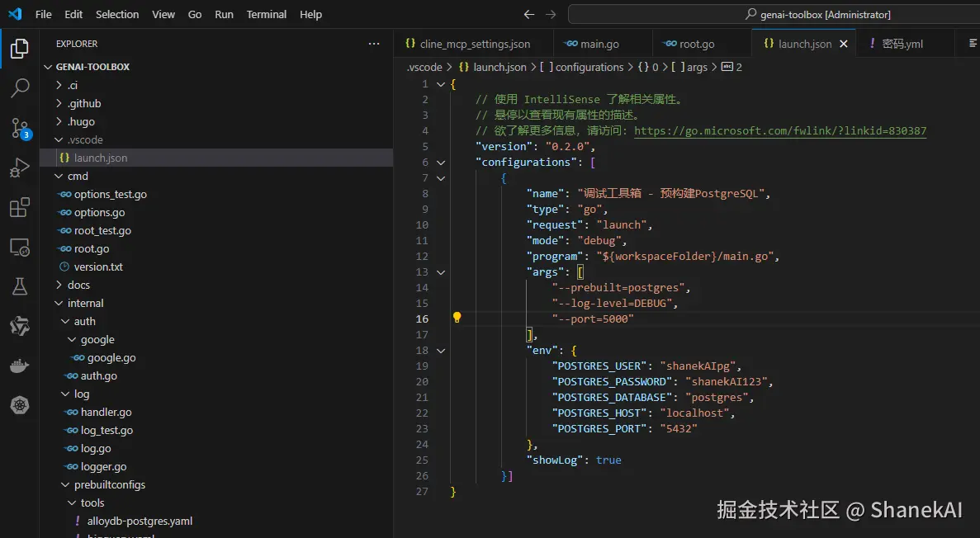This screenshot has width=980, height=538.
Task: Click the genai-toolbox command center search box
Action: pos(817,14)
